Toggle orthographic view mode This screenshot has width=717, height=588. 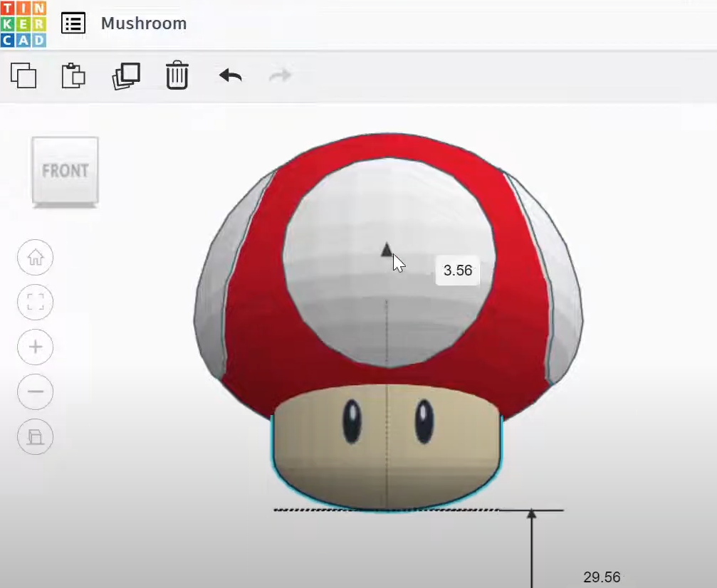point(35,437)
